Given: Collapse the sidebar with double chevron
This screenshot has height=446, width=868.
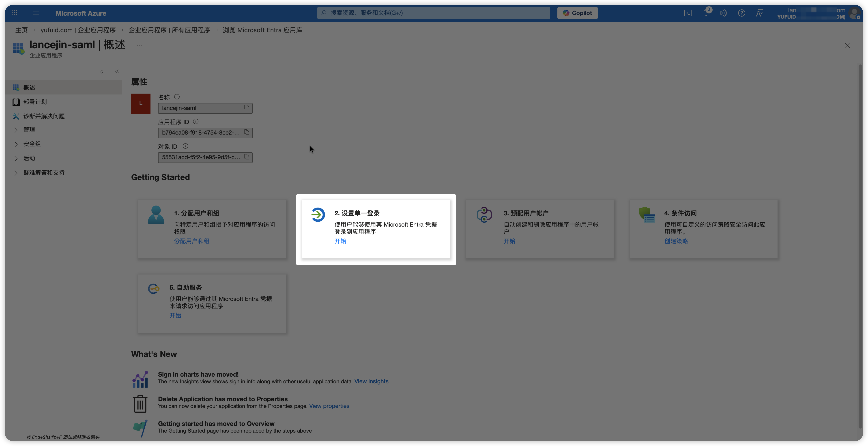Looking at the screenshot, I should 117,71.
